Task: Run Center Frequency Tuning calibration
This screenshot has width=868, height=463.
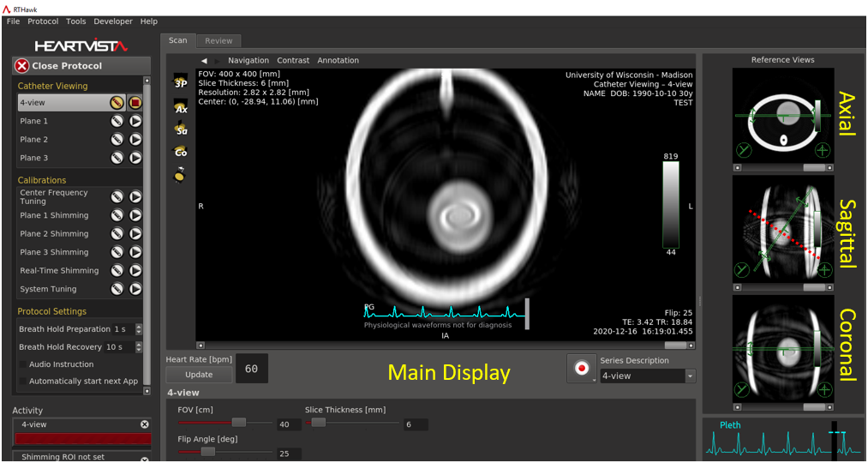Action: pos(135,197)
